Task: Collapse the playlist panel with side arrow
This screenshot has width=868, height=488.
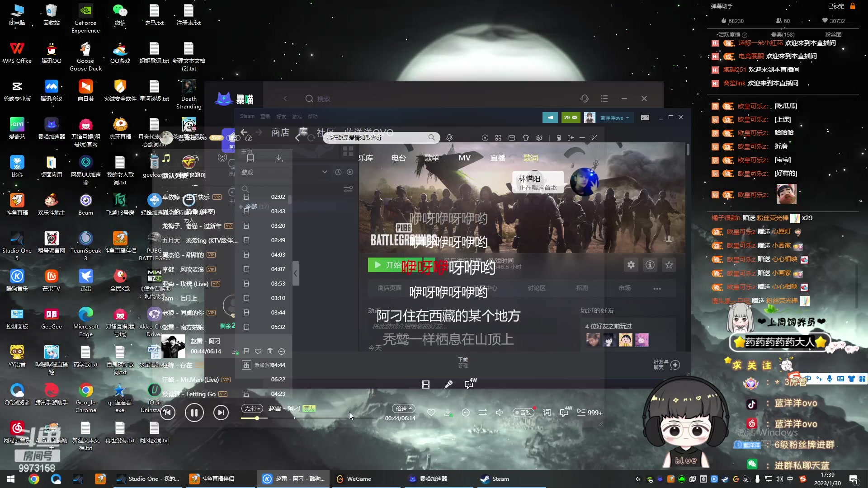Action: [x=295, y=273]
